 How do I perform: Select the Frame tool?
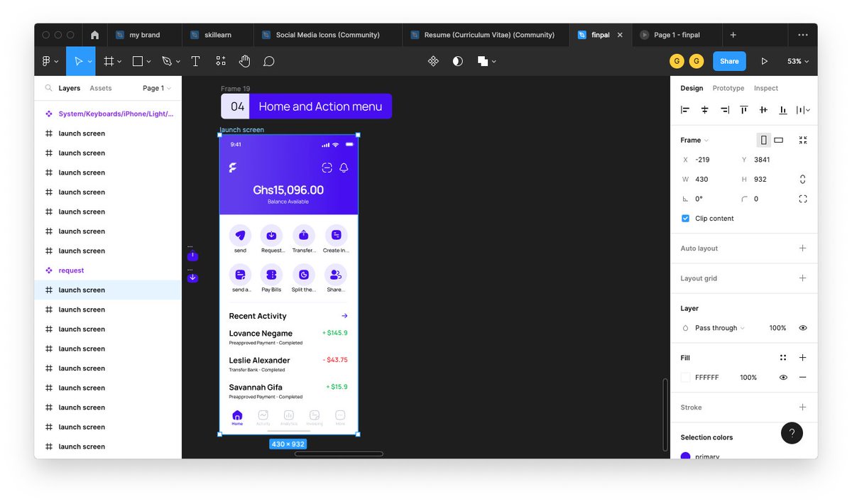pyautogui.click(x=109, y=61)
